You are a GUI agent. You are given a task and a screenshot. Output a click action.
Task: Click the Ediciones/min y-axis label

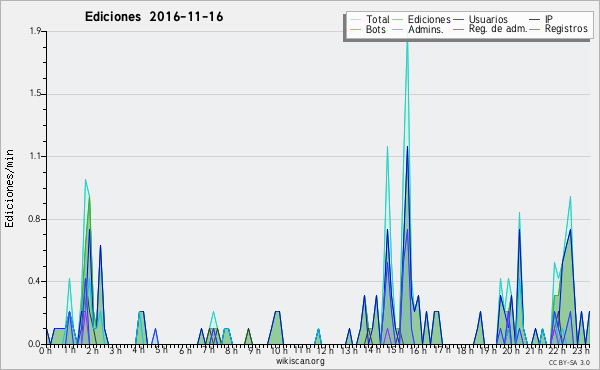pos(9,188)
